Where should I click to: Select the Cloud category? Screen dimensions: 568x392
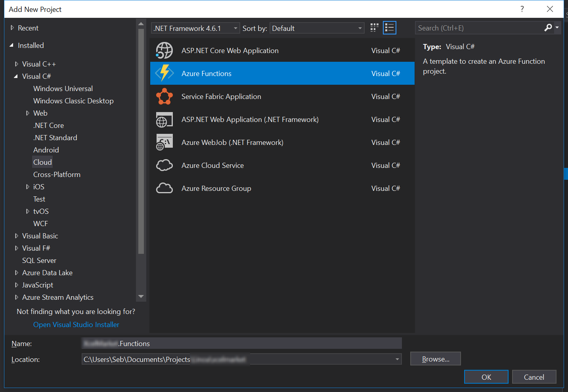(x=42, y=162)
